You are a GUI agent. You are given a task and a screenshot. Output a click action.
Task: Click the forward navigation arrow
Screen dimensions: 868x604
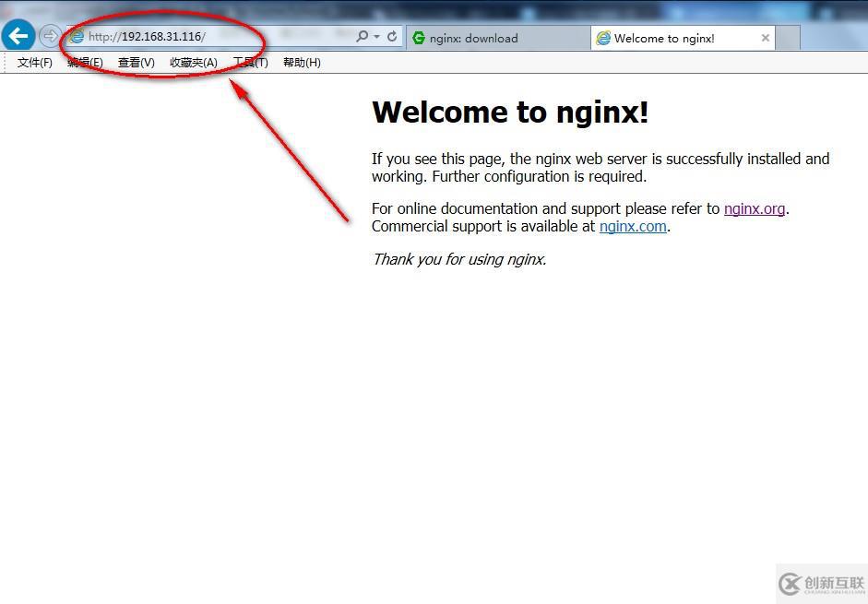coord(50,35)
